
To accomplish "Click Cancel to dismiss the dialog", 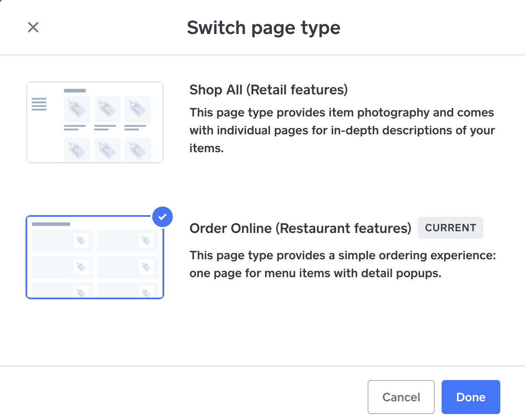I will [x=400, y=397].
